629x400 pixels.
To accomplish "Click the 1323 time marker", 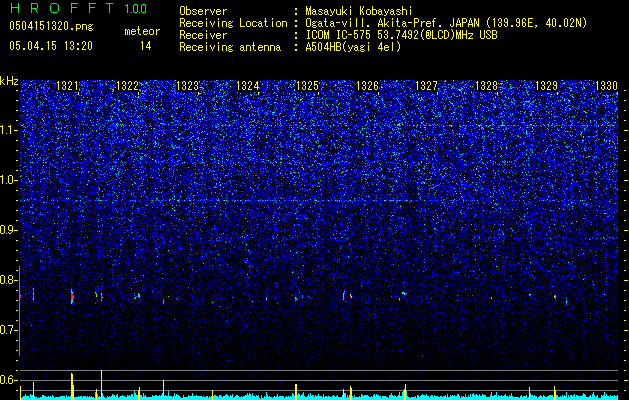I will click(x=187, y=86).
